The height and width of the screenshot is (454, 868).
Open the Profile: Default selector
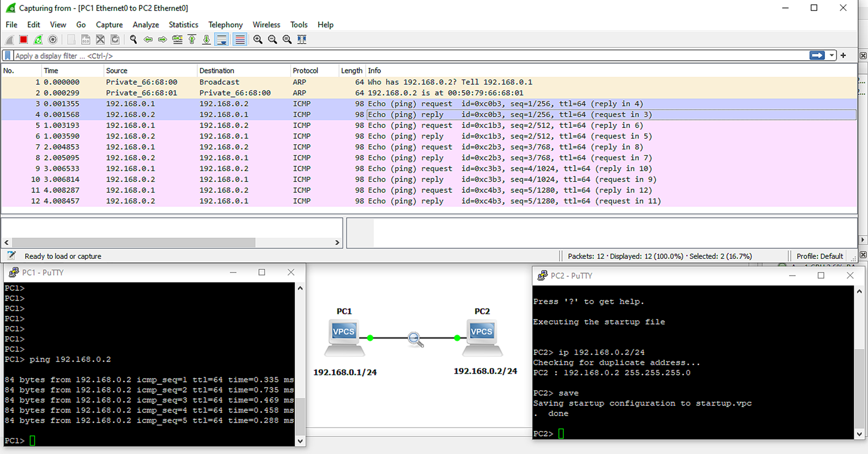coord(819,256)
